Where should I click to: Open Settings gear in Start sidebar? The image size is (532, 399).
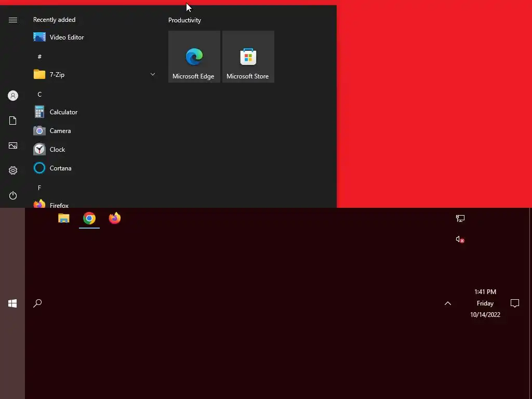pos(13,170)
